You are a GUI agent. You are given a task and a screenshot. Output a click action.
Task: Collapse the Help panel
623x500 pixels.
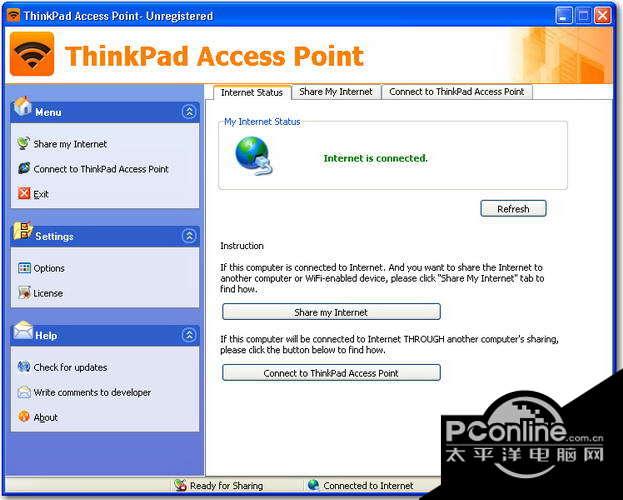click(189, 335)
